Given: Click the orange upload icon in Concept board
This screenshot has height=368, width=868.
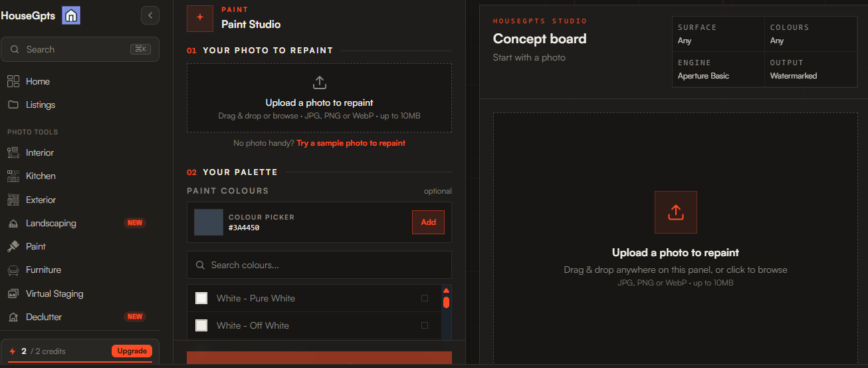Looking at the screenshot, I should [x=676, y=212].
